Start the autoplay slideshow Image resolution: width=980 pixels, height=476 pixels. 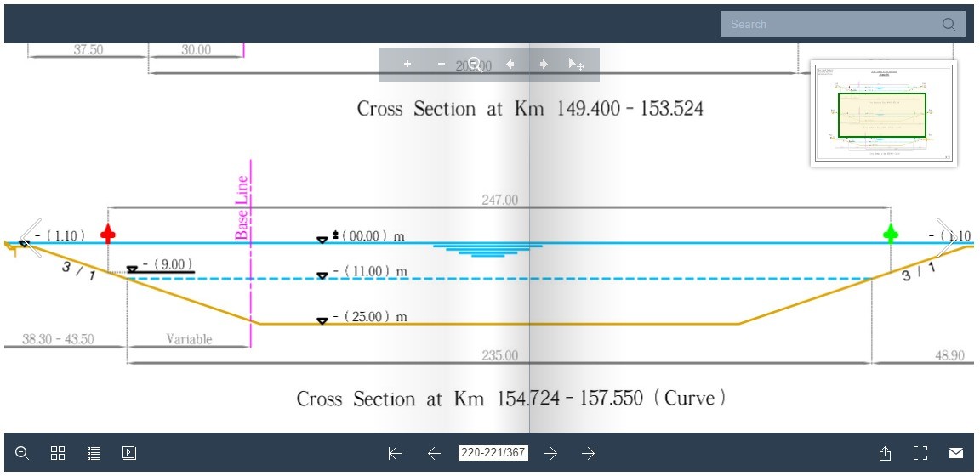click(x=129, y=453)
